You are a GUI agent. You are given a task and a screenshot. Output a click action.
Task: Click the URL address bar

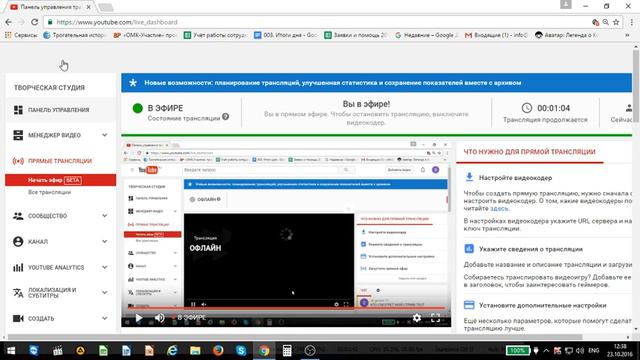[x=318, y=22]
